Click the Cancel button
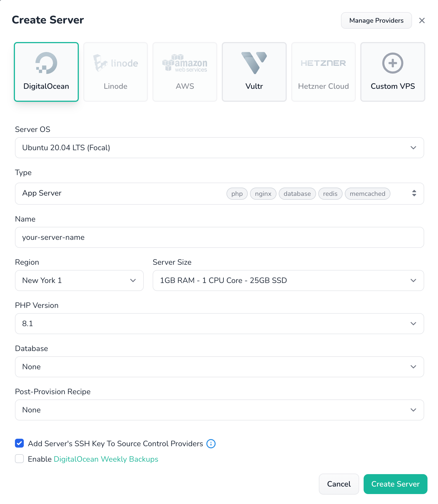Viewport: 438px width, 504px height. 339,484
